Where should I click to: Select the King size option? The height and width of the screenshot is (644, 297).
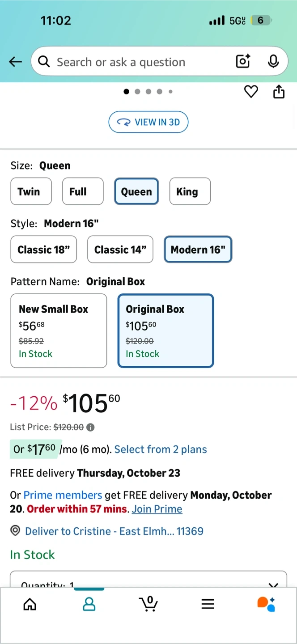tap(190, 191)
